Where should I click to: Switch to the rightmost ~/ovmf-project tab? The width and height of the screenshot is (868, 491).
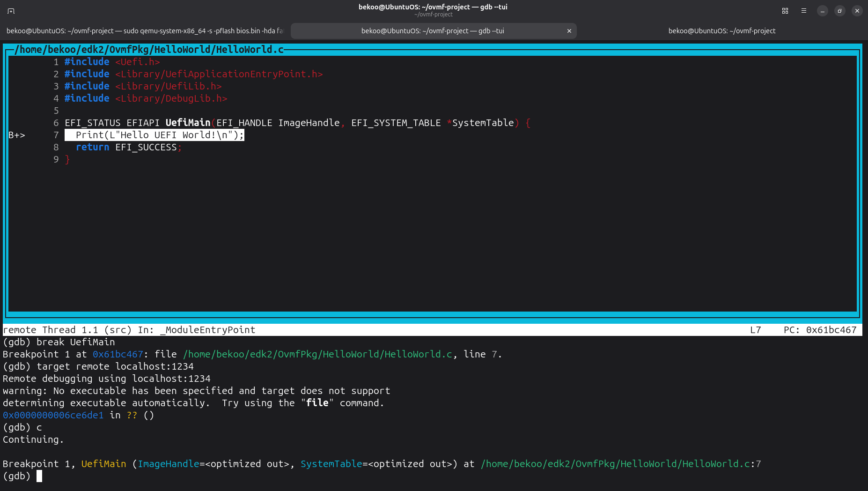[x=721, y=31]
